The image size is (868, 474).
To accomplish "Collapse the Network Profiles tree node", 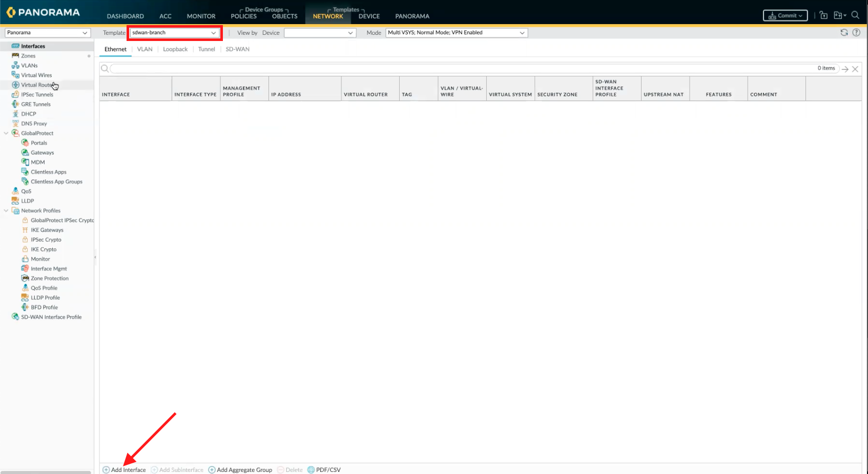I will tap(6, 211).
